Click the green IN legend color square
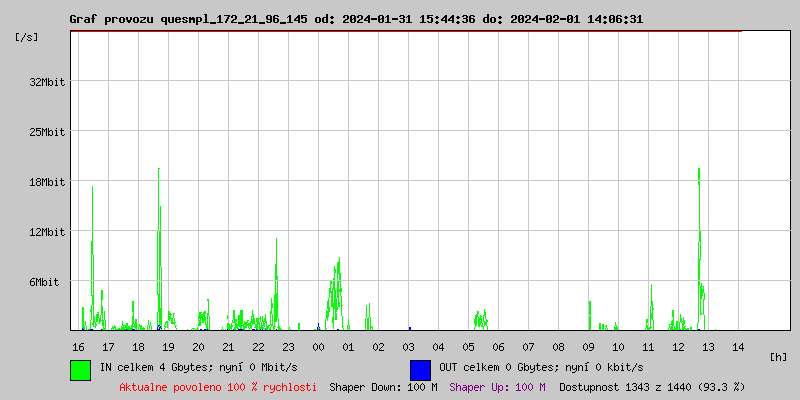Viewport: 800px width, 400px height. pyautogui.click(x=80, y=369)
